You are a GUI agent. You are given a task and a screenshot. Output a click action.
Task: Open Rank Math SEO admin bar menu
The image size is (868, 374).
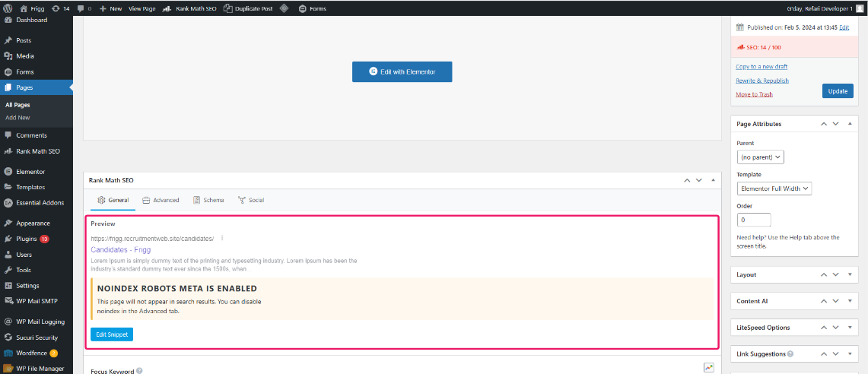tap(189, 8)
